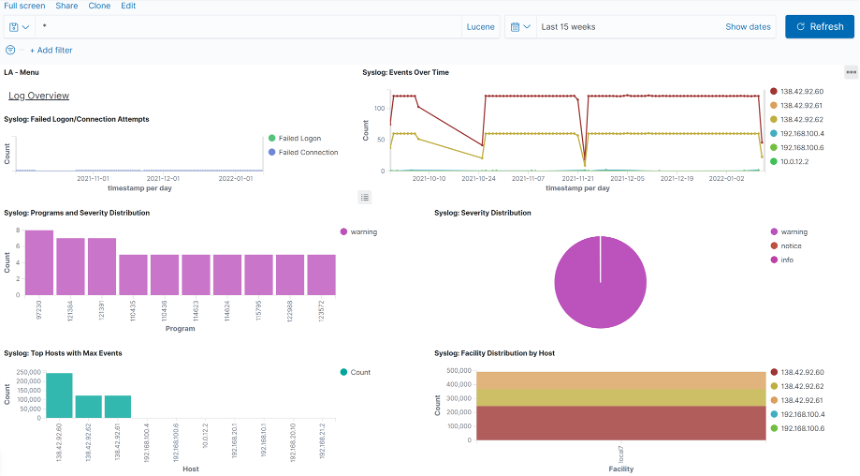Click the Share menu item

pyautogui.click(x=67, y=5)
